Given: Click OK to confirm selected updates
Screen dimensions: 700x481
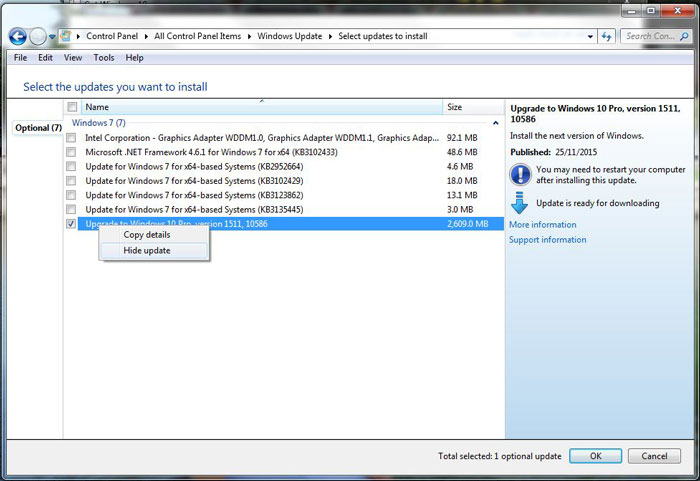Looking at the screenshot, I should point(596,456).
